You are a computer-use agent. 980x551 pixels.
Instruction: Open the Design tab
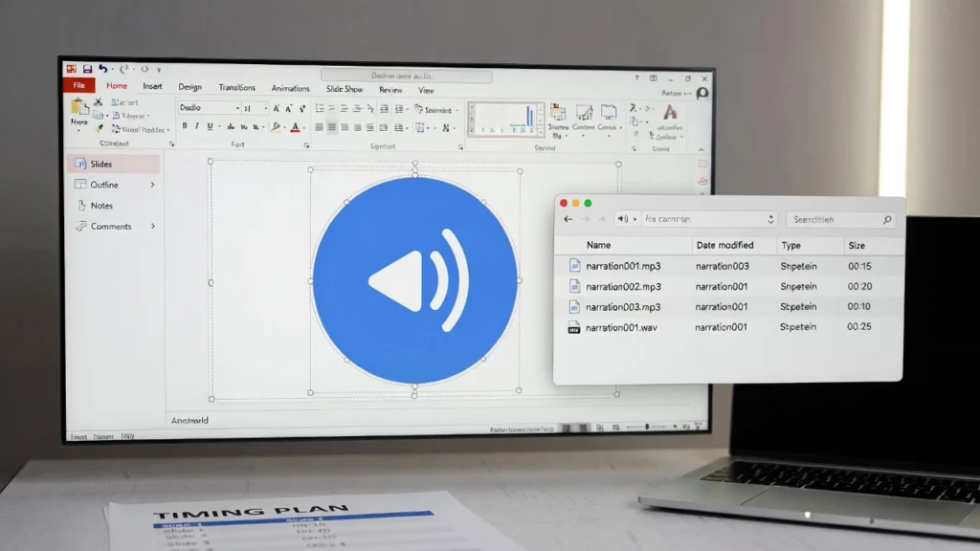click(x=190, y=87)
